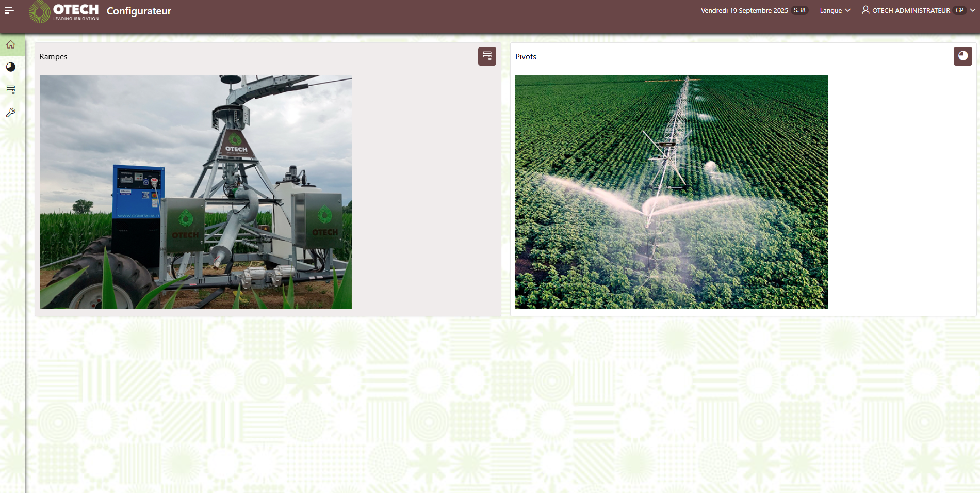The image size is (980, 493).
Task: Open the Langue dropdown
Action: click(x=830, y=11)
